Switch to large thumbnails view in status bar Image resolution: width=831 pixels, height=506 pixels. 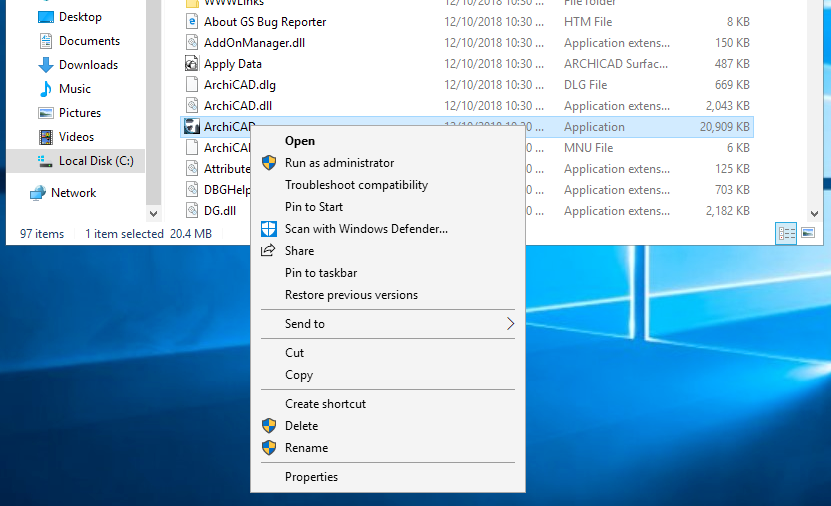tap(808, 233)
